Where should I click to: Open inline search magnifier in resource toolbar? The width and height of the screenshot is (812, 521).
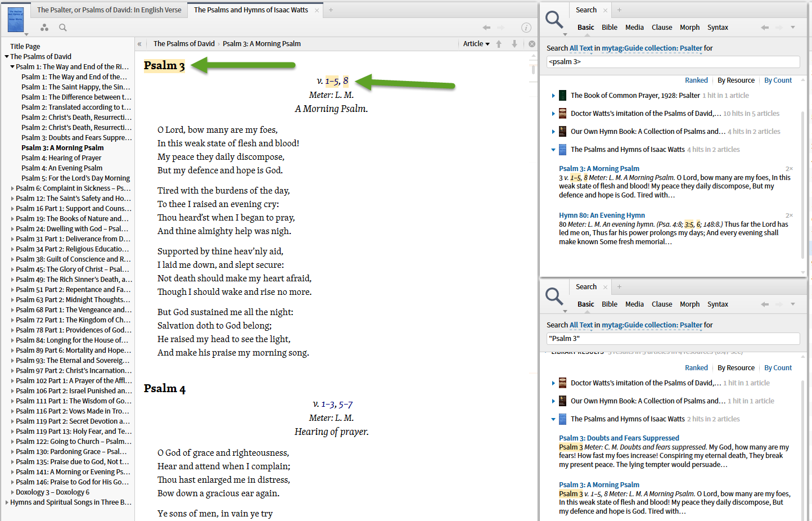pos(63,27)
